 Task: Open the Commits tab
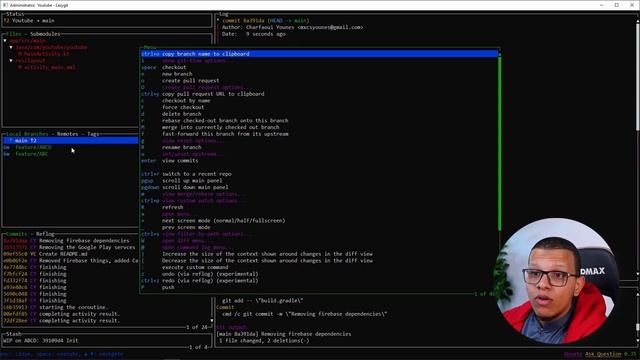point(16,234)
